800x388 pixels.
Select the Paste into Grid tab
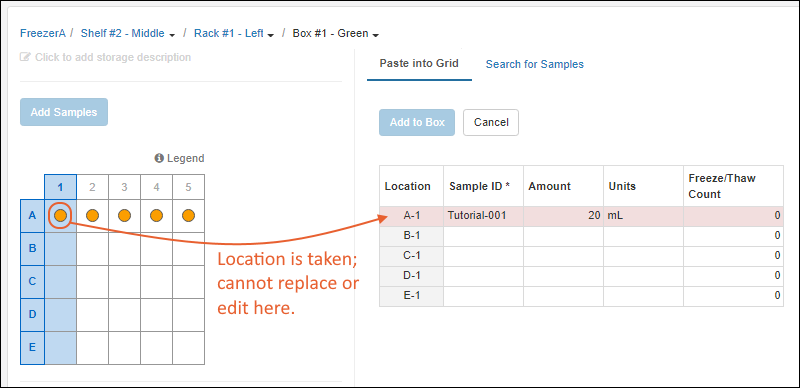(419, 64)
